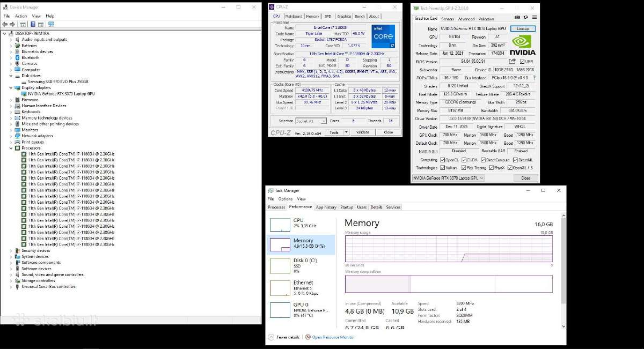This screenshot has width=644, height=349.
Task: Switch to the Mainboard tab in CPU-Z
Action: [294, 17]
